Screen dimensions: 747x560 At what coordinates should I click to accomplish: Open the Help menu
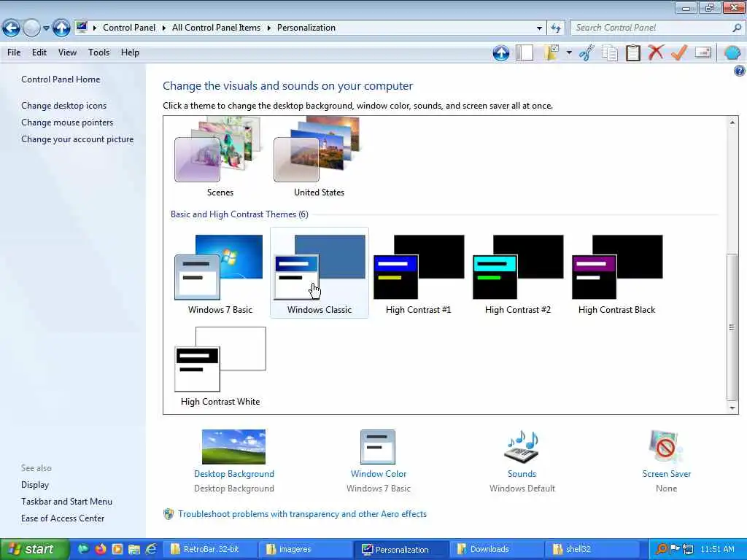click(x=130, y=52)
